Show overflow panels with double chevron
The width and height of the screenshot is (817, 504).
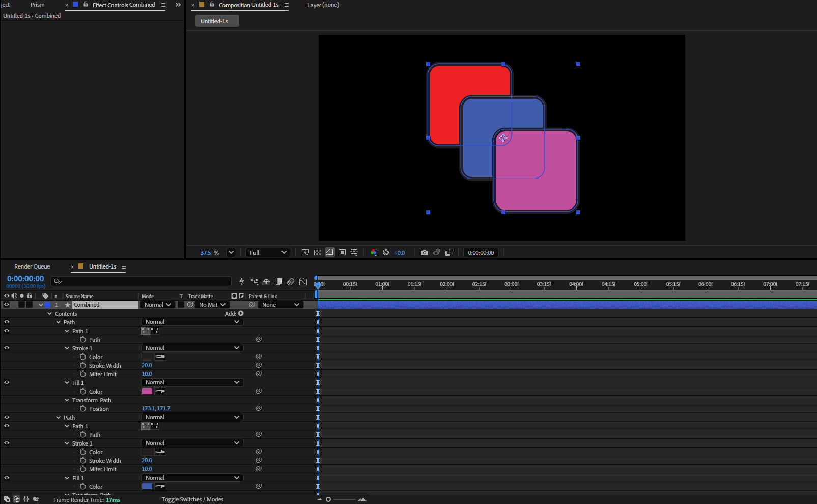[x=178, y=5]
